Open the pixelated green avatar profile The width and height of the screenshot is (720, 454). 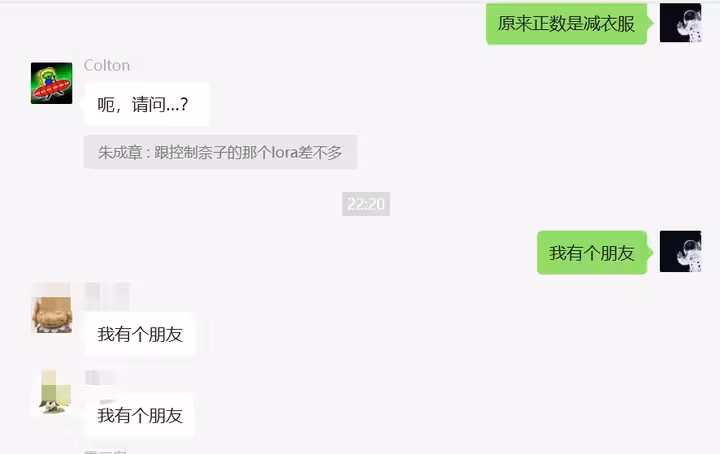pyautogui.click(x=54, y=392)
